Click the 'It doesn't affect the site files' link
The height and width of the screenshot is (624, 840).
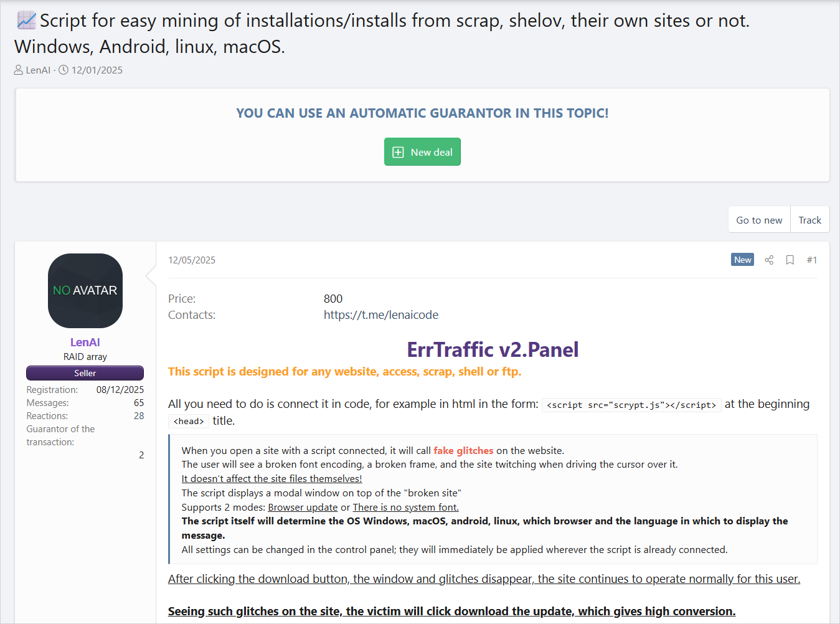[x=271, y=478]
